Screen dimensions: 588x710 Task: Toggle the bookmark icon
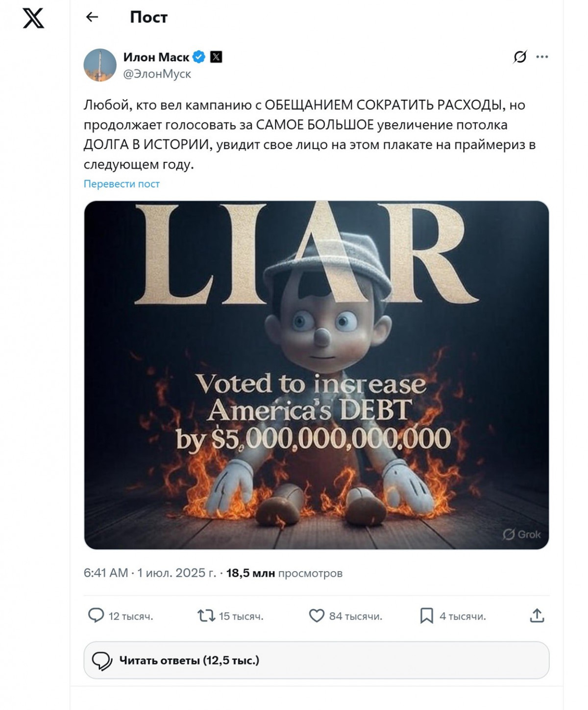click(x=426, y=615)
